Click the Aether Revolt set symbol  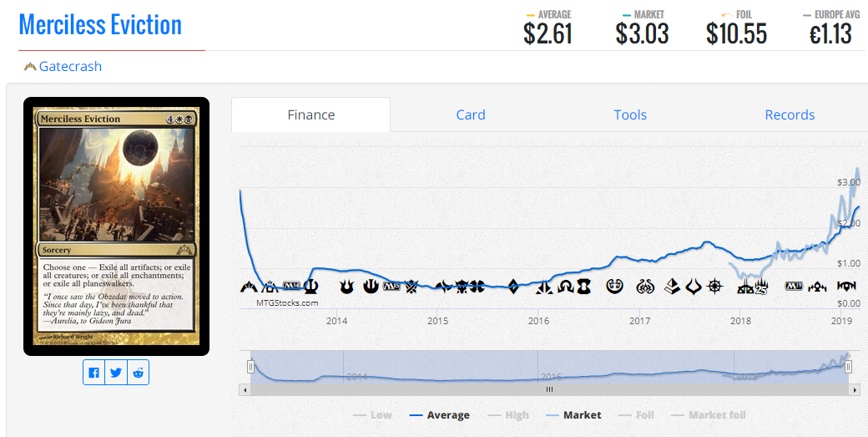coord(645,287)
